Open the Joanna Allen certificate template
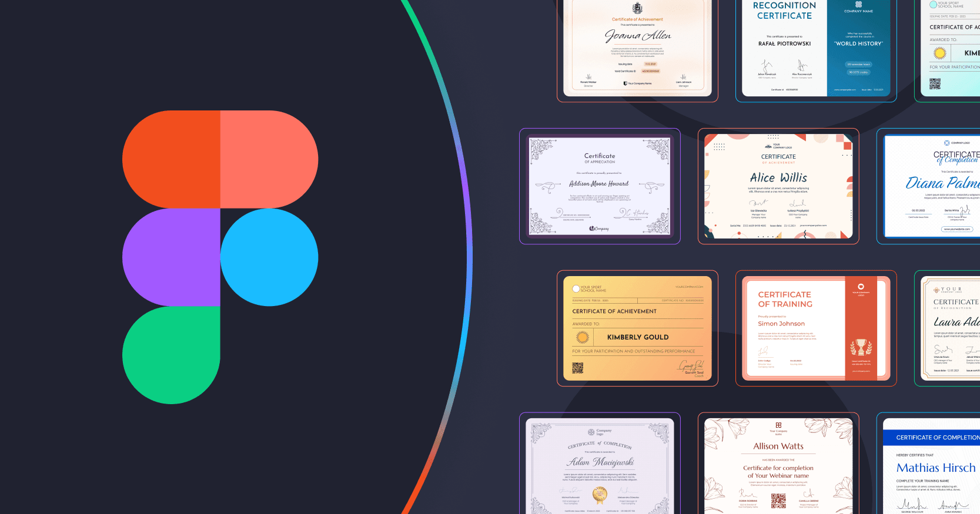Image resolution: width=980 pixels, height=514 pixels. click(637, 48)
